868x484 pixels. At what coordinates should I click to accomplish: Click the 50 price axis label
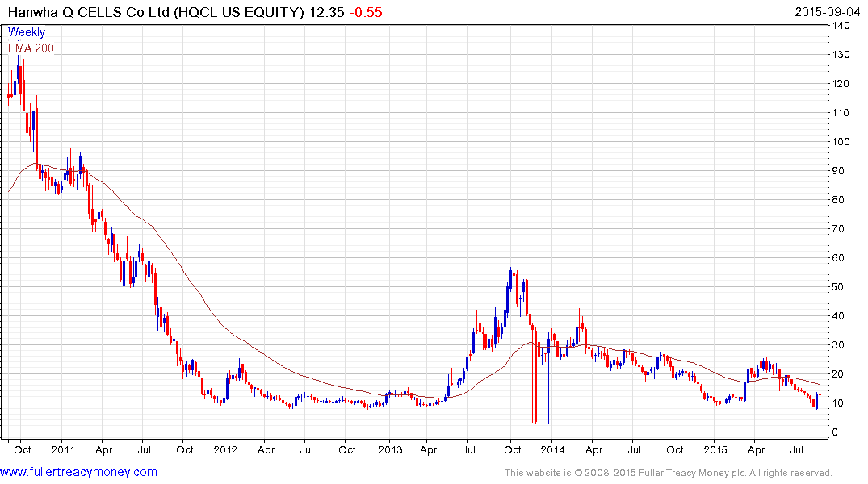pyautogui.click(x=838, y=286)
